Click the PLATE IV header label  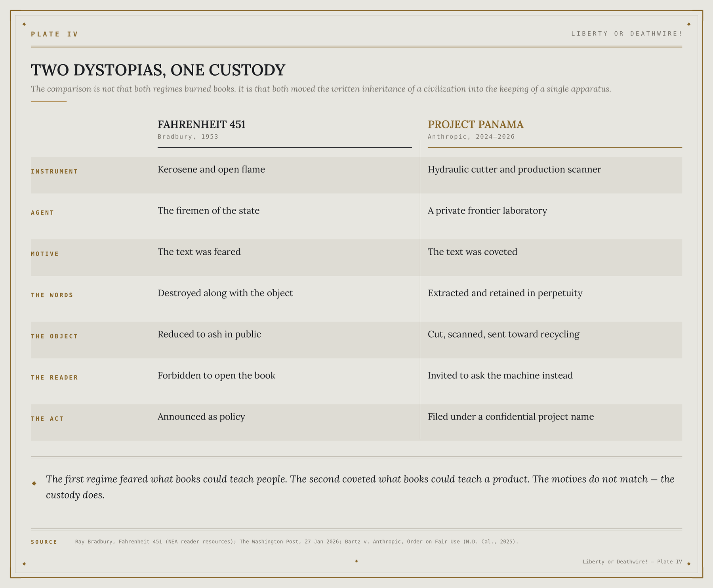(x=55, y=34)
